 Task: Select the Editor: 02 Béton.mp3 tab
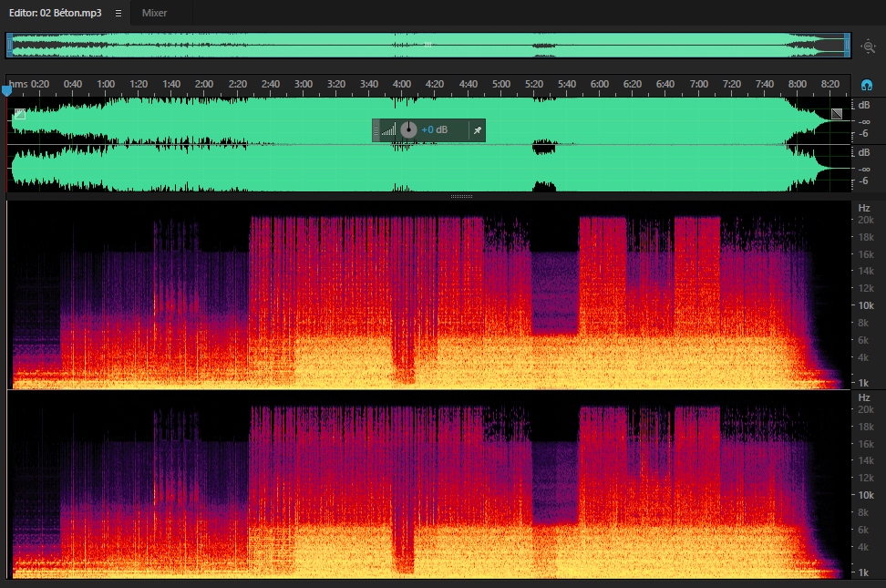(x=56, y=13)
